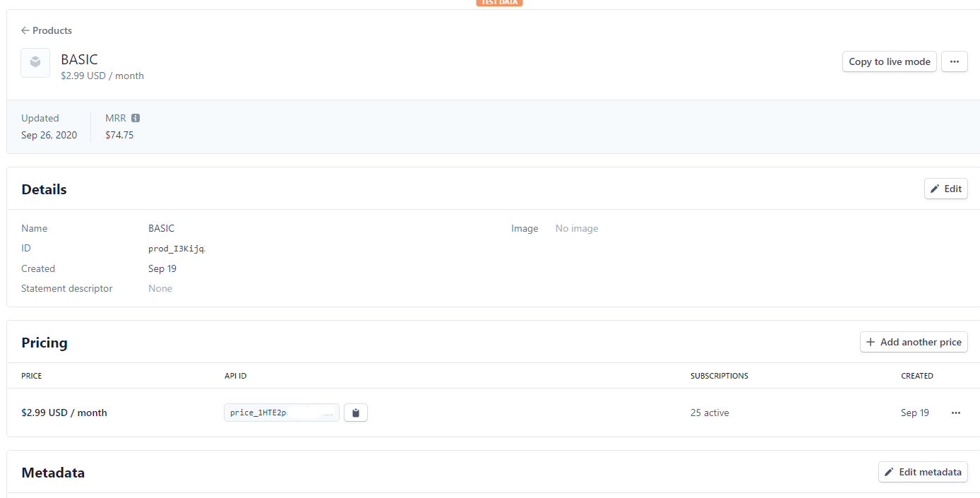Click the TEST DATA badge at the top
Viewport: 980px width, 498px height.
[499, 3]
